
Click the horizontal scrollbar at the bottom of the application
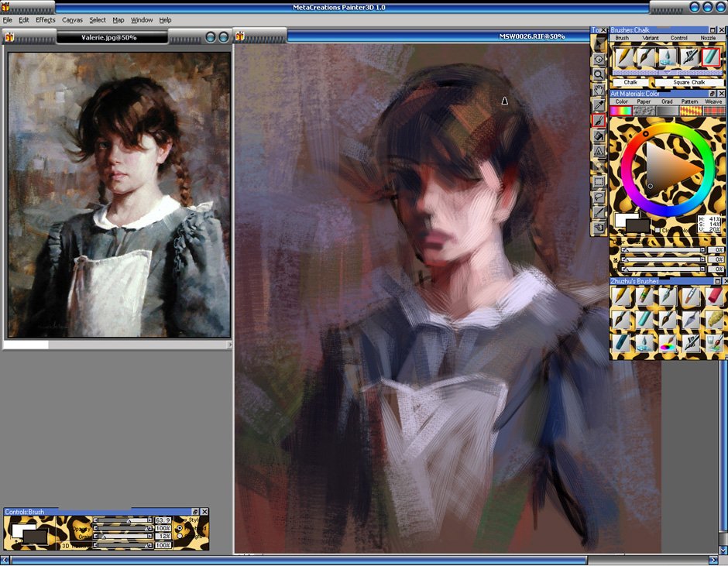point(361,561)
